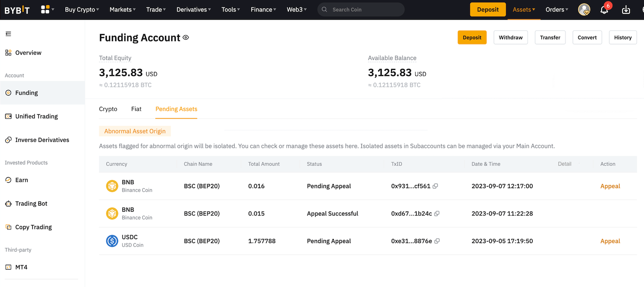
Task: Appeal the USDC pending asset
Action: 610,241
